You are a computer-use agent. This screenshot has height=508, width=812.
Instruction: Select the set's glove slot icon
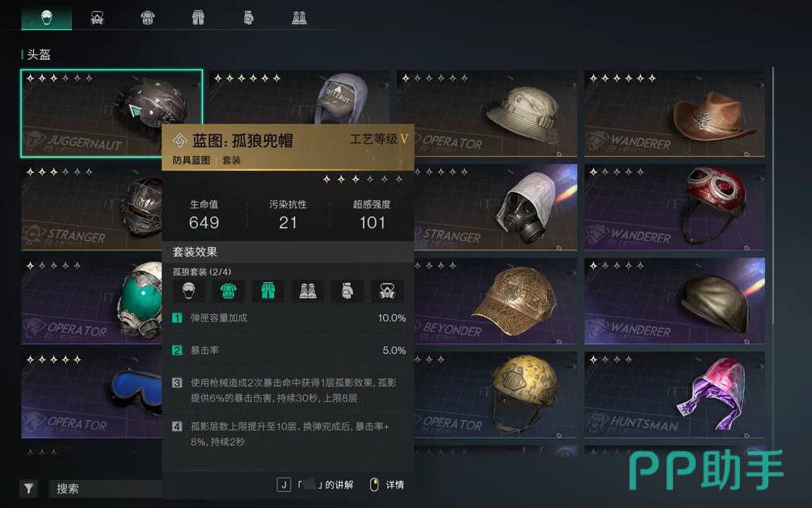coord(347,291)
